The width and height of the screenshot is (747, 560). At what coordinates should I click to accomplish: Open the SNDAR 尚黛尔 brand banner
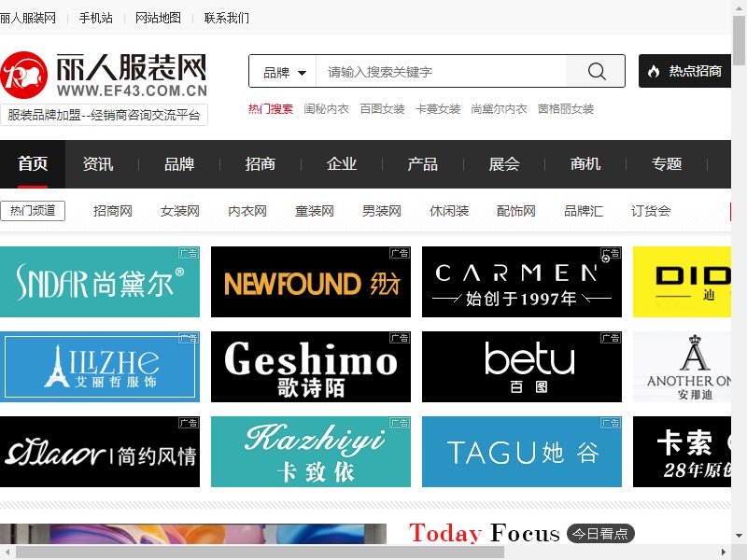100,282
